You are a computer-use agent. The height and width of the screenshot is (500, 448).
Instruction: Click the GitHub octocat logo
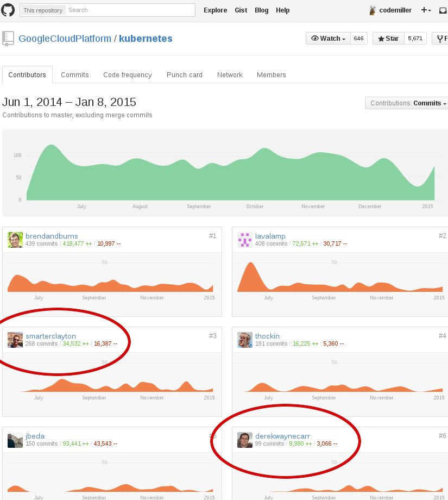(x=8, y=10)
